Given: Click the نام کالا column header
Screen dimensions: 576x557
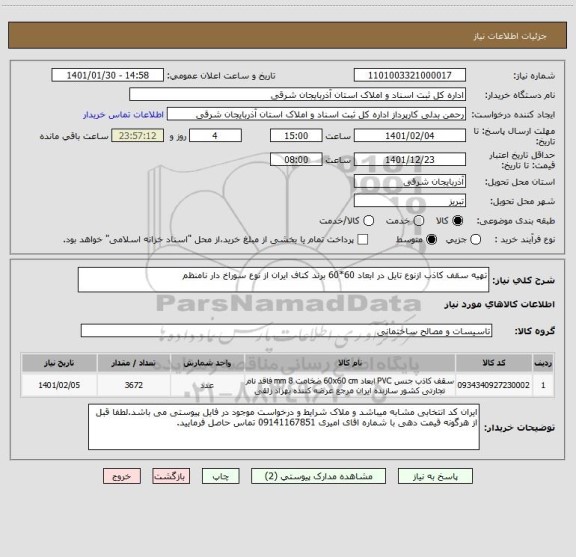Looking at the screenshot, I should tap(350, 363).
